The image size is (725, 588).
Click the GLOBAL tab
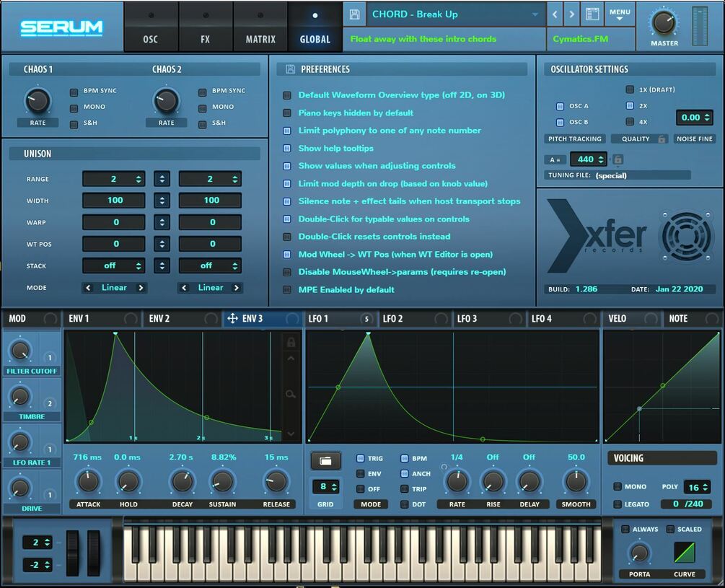pos(315,27)
